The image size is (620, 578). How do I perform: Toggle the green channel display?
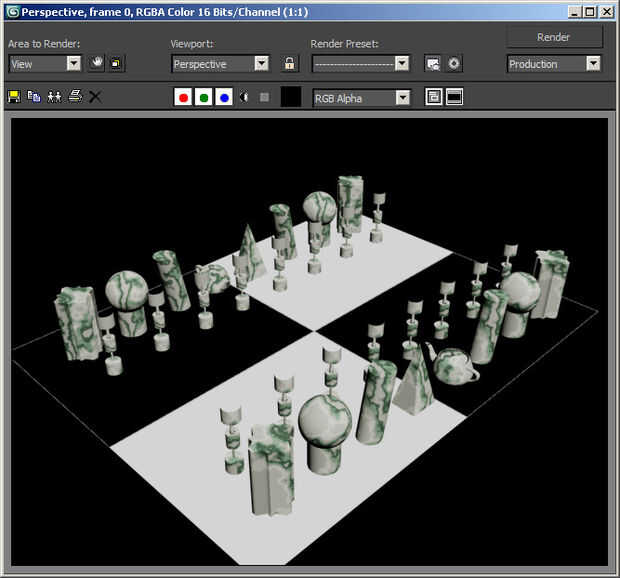[x=203, y=97]
